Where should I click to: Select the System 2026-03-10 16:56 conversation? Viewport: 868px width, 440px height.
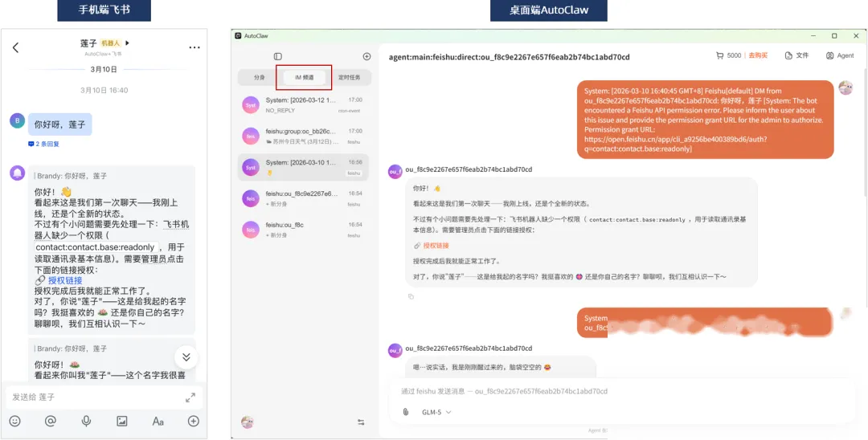303,167
